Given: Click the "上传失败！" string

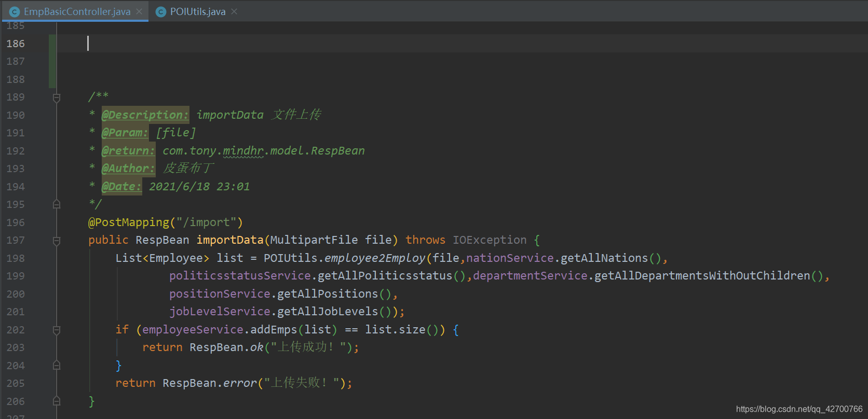Looking at the screenshot, I should [301, 383].
